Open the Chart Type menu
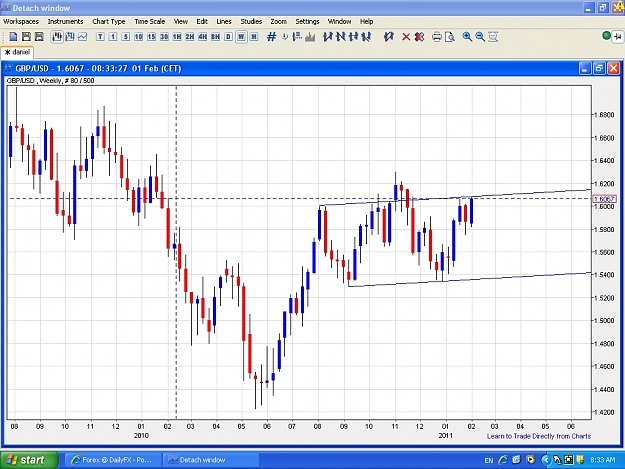 109,22
